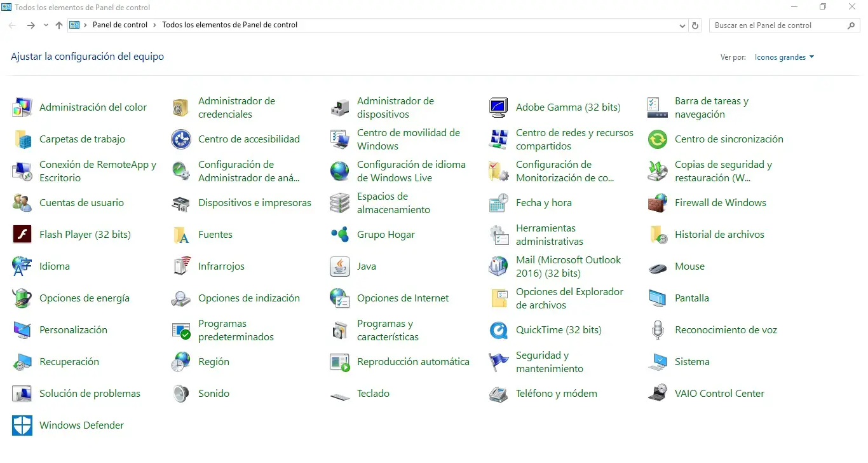868x463 pixels.
Task: Open the Región link
Action: coord(214,362)
